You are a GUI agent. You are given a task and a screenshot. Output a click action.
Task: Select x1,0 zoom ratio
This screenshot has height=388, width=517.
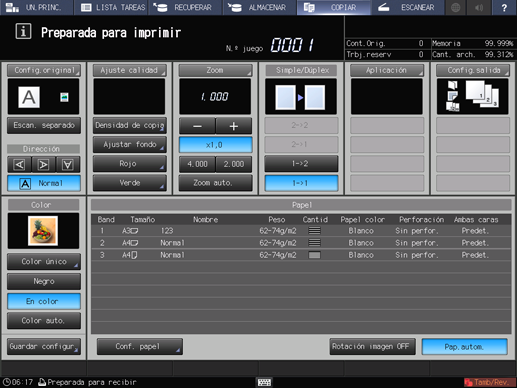pos(215,145)
